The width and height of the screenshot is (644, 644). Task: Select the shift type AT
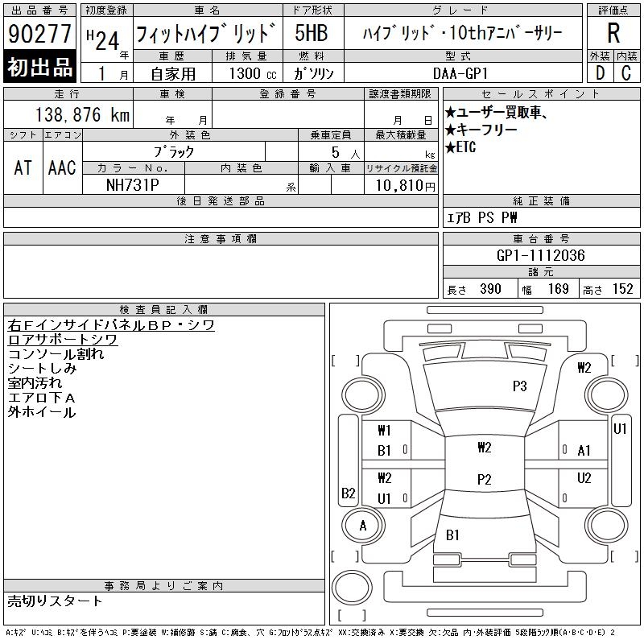(x=23, y=168)
